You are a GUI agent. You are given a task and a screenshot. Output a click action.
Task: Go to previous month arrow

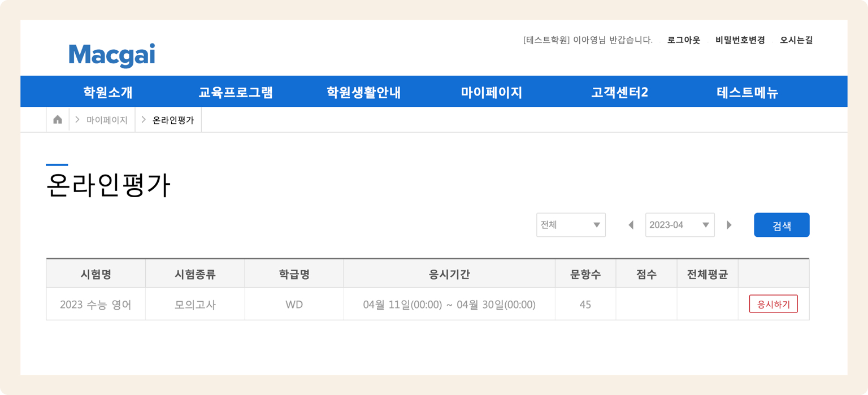click(631, 225)
